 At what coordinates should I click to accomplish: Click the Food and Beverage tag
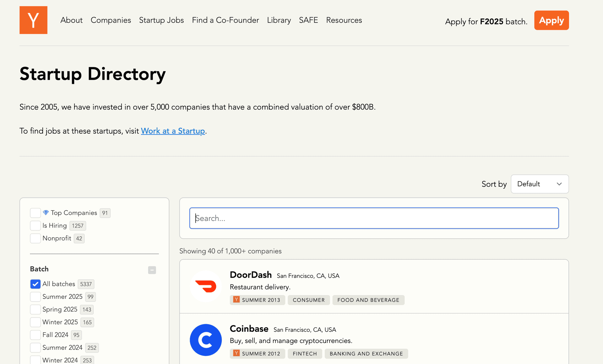click(368, 300)
